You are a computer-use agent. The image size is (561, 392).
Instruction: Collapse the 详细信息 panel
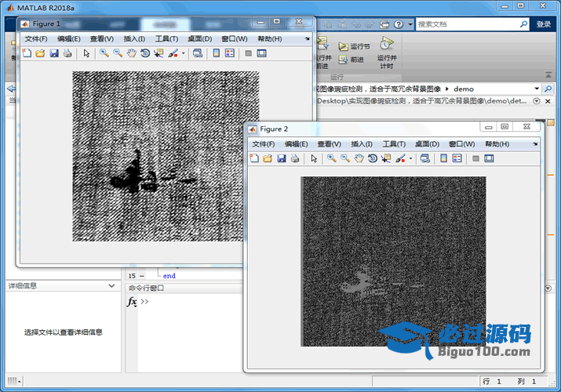point(111,286)
